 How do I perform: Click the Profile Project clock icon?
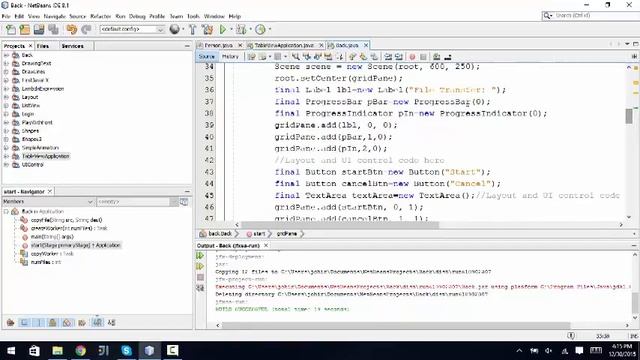click(x=260, y=29)
